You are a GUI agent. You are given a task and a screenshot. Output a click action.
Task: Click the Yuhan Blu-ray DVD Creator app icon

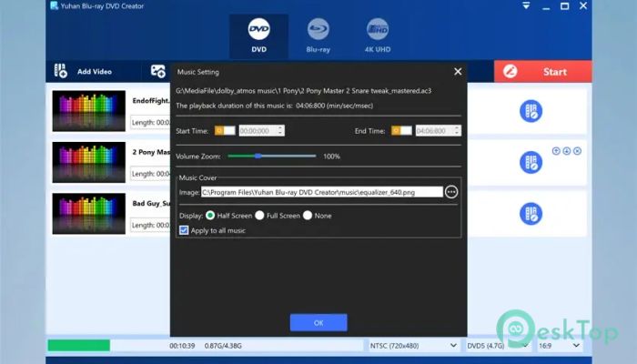(x=54, y=5)
